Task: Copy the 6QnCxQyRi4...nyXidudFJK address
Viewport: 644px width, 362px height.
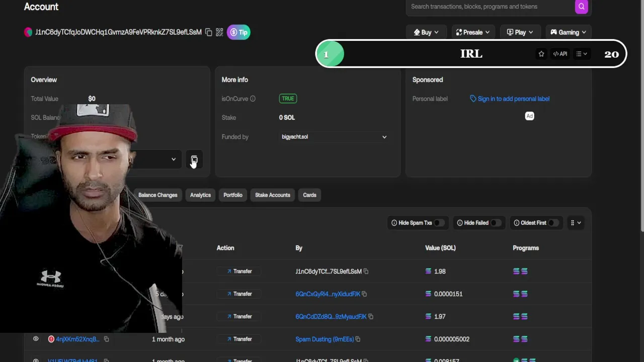Action: point(364,294)
